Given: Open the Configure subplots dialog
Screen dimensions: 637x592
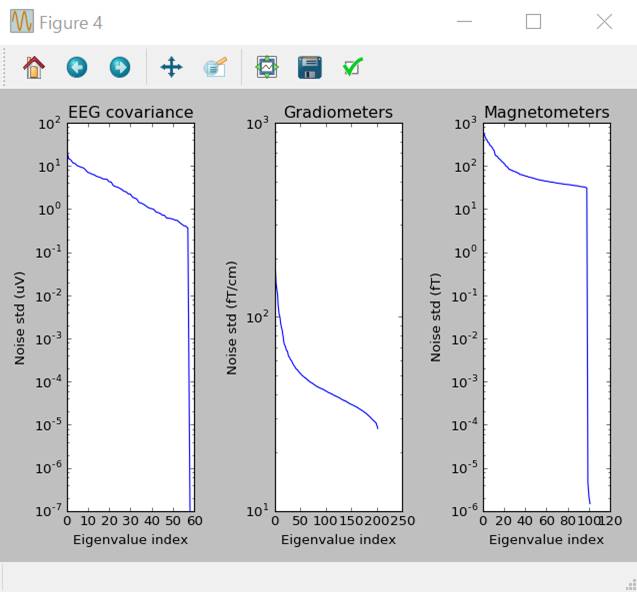Looking at the screenshot, I should click(x=267, y=67).
